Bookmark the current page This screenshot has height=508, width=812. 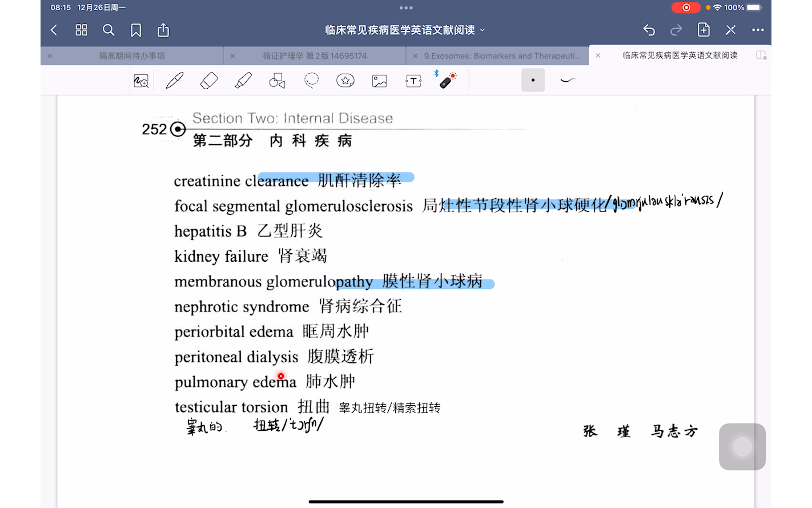(136, 30)
